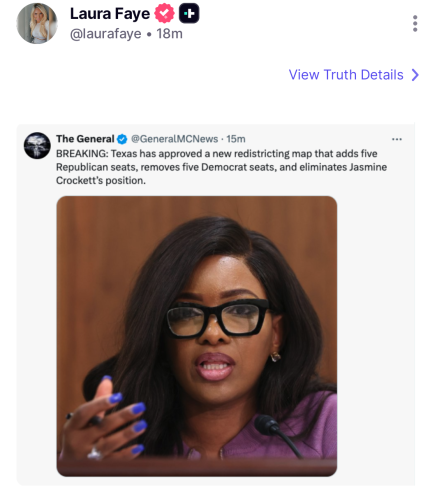Click the red verified badge beside Laura Faye
444x500 pixels.
point(164,13)
